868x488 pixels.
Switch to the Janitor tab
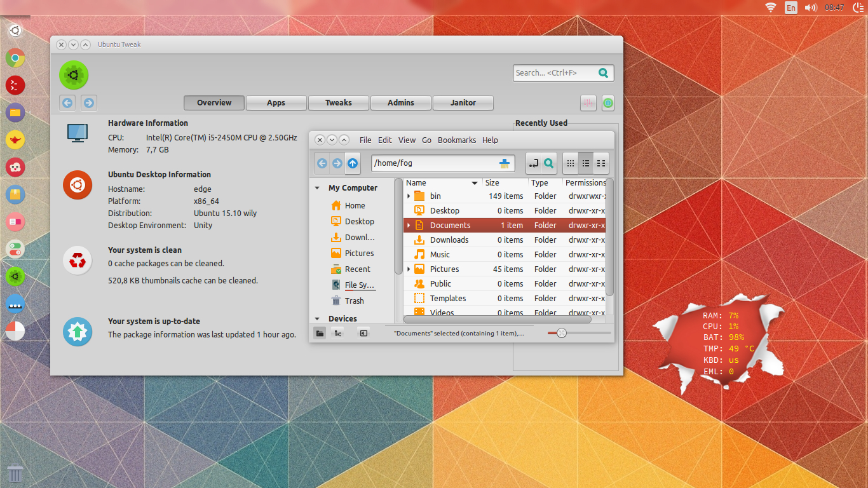click(x=463, y=103)
